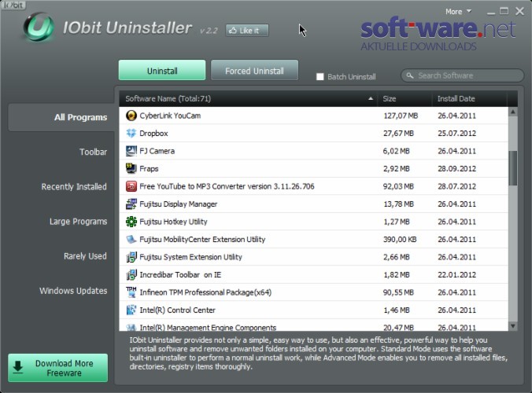Close the IObit Uninstaller window
Image resolution: width=532 pixels, height=393 pixels.
(519, 11)
